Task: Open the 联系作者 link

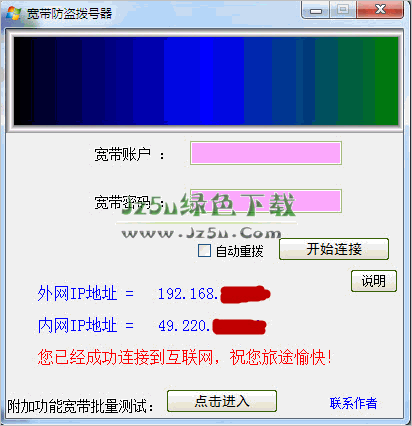Action: click(353, 403)
